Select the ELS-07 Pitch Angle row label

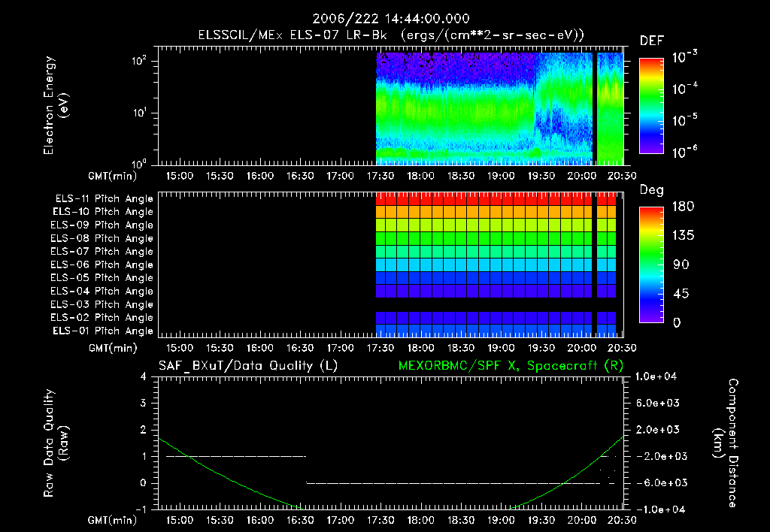click(102, 251)
